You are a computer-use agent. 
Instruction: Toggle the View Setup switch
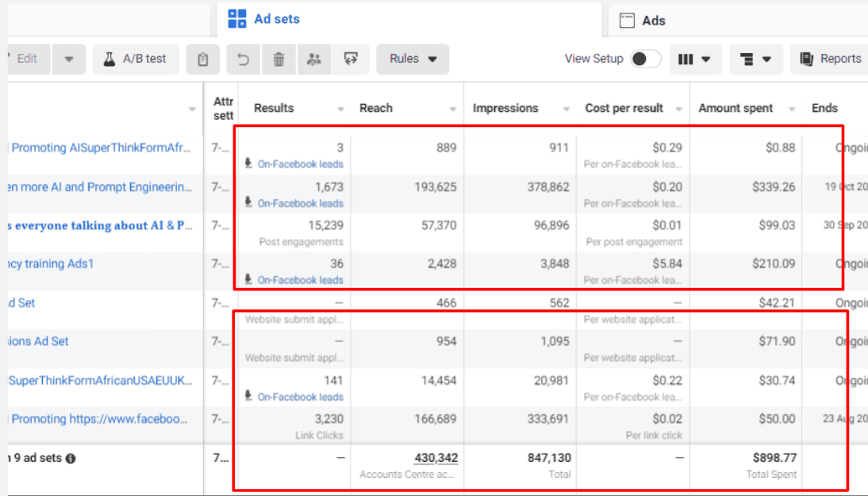coord(645,59)
